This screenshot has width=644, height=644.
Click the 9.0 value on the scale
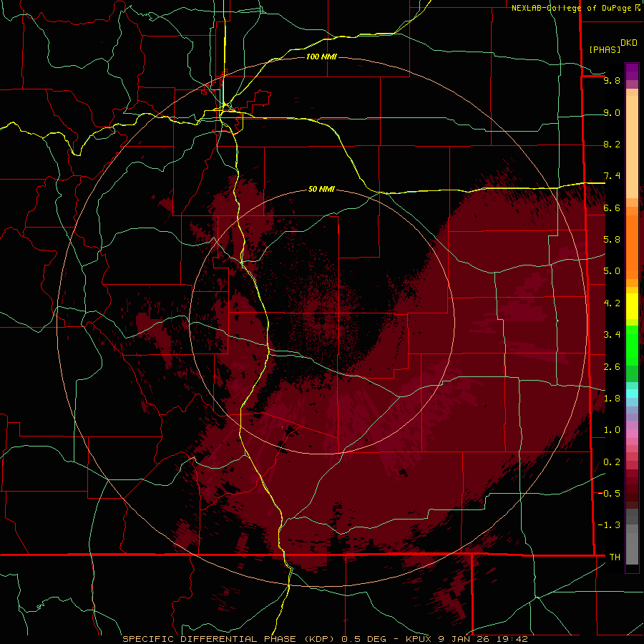click(612, 112)
